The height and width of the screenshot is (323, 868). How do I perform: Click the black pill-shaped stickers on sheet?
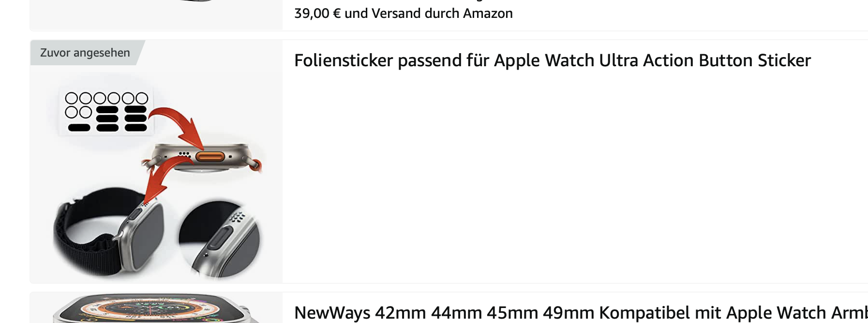point(121,118)
